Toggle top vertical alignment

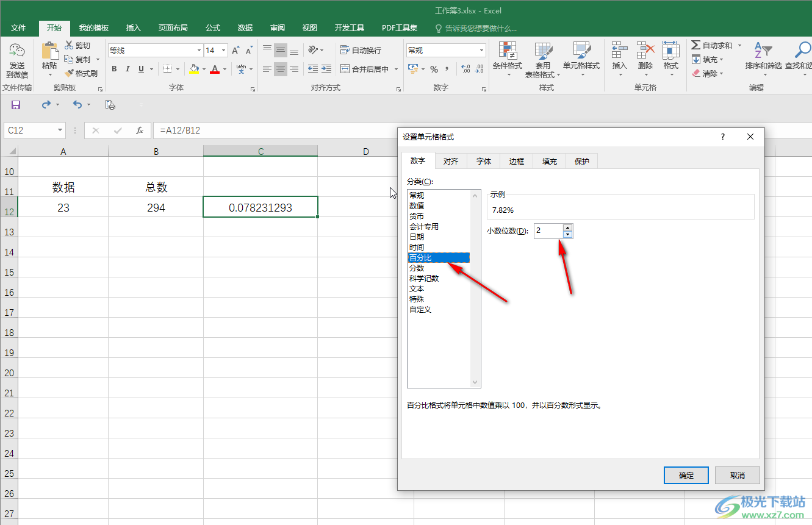click(267, 50)
